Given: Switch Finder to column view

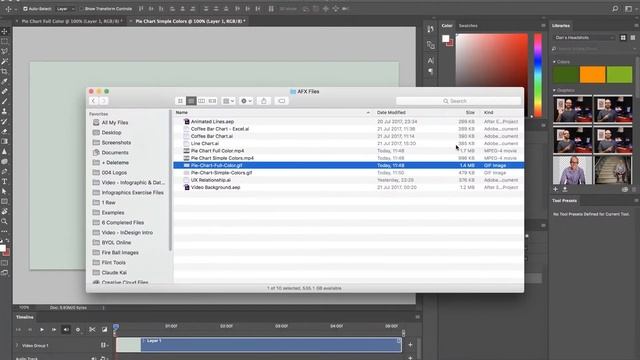Looking at the screenshot, I should pos(202,101).
